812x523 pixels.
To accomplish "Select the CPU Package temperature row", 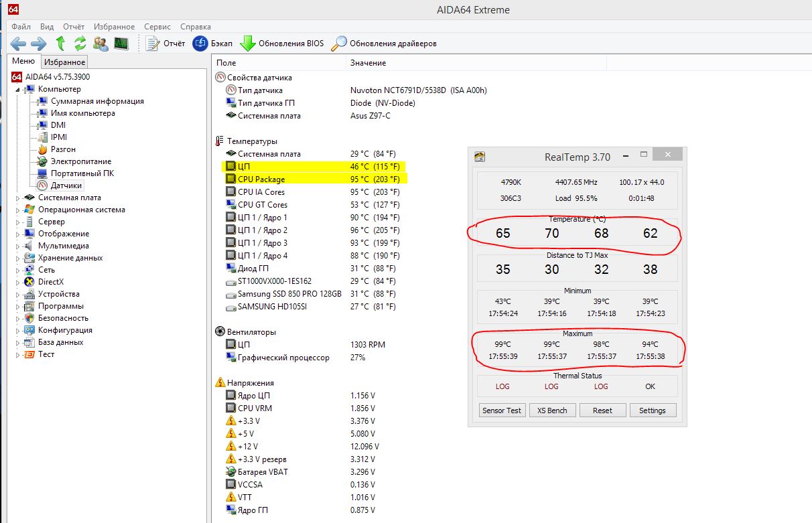I will [x=314, y=179].
